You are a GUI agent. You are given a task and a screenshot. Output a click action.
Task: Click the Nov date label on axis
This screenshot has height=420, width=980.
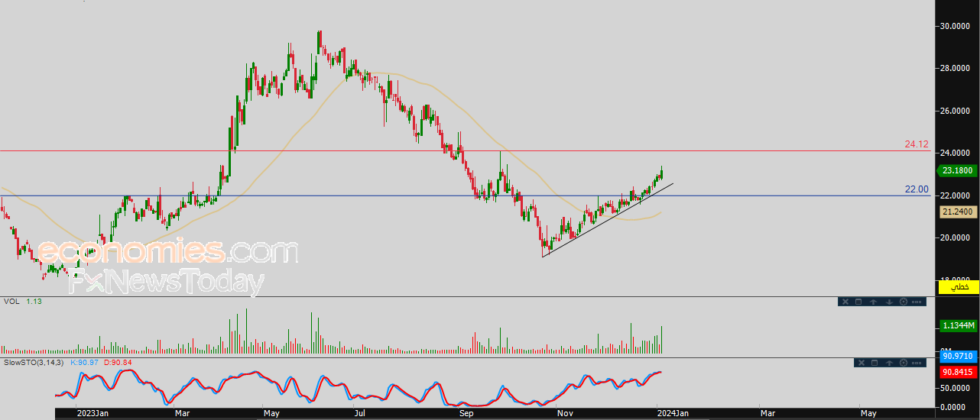tap(566, 413)
